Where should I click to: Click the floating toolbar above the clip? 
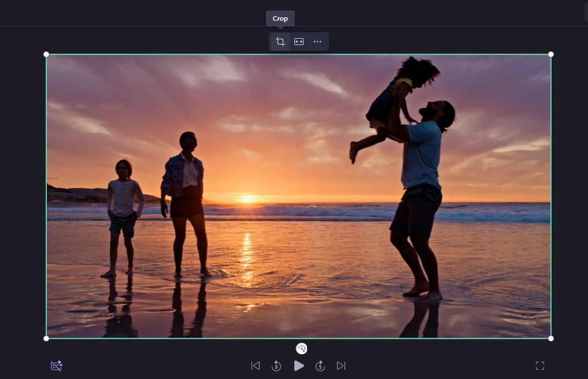click(298, 41)
